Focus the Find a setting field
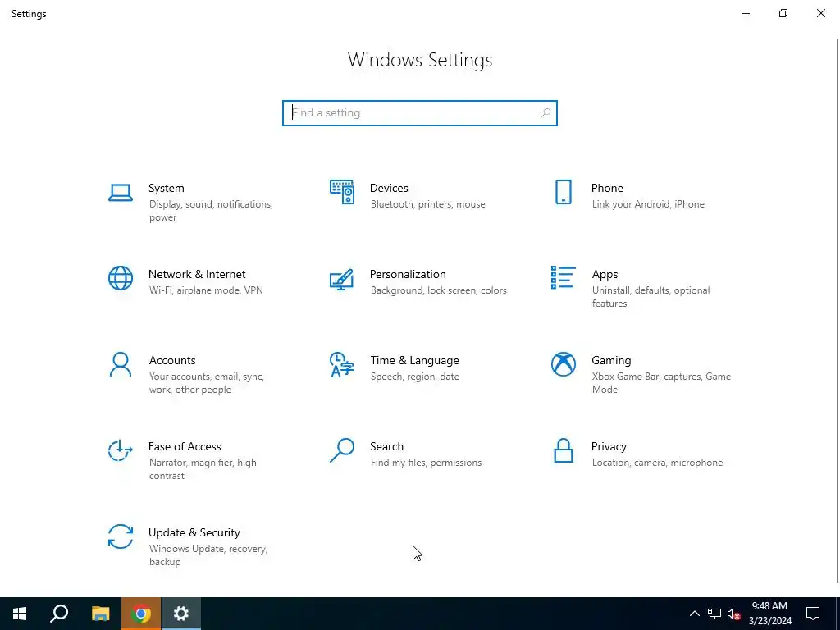 click(x=419, y=113)
